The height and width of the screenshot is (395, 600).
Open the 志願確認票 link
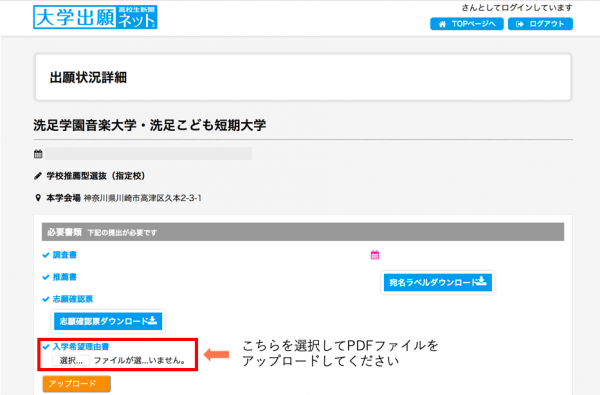click(73, 299)
